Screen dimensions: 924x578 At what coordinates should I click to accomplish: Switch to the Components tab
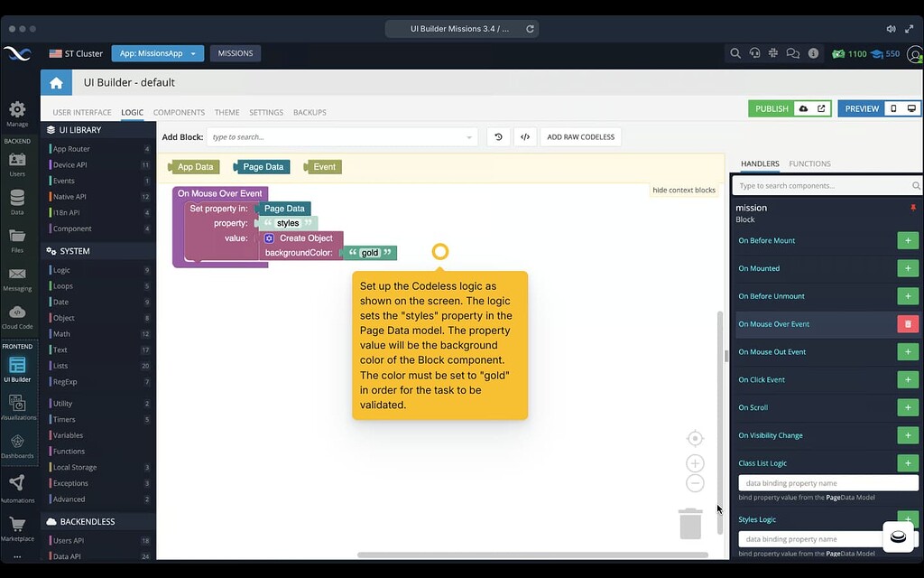(180, 112)
